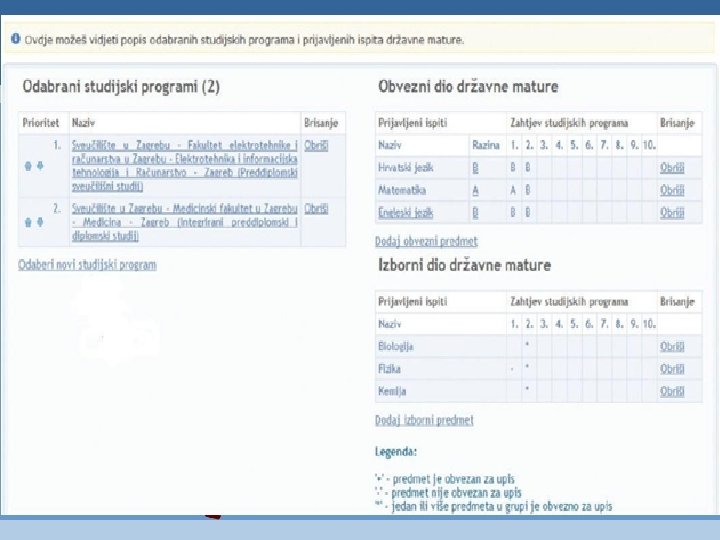Click the Odabrani studijski programi (2) heading
This screenshot has height=540, width=720.
click(x=121, y=87)
